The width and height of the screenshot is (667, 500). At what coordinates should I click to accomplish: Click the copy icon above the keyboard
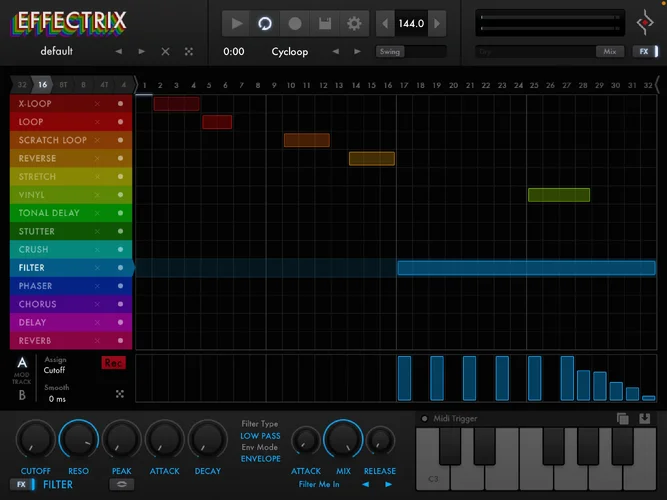[623, 418]
